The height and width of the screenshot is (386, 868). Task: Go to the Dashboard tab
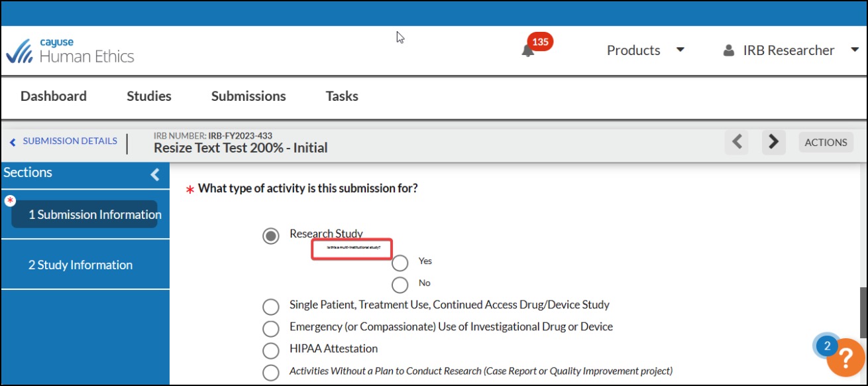coord(54,96)
